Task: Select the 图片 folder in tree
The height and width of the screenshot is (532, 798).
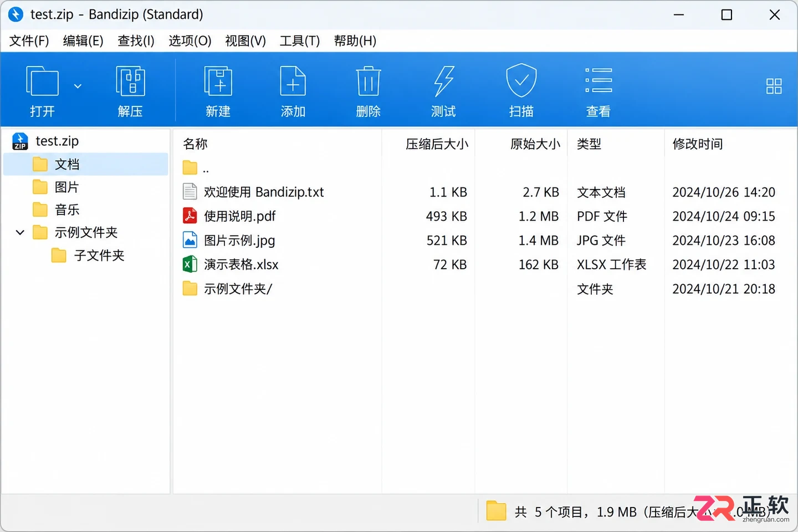Action: (66, 187)
